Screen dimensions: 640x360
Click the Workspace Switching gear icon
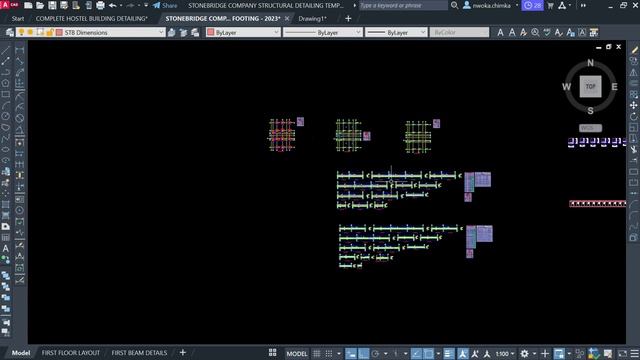(524, 353)
